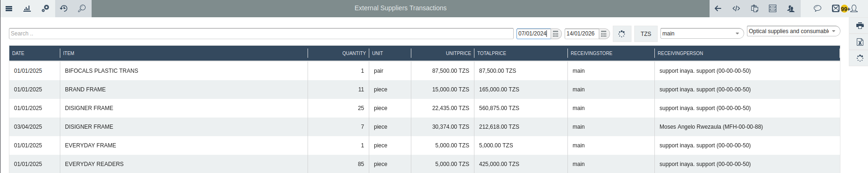Sort by the TOTALPRICE column header
Viewport: 868px width, 173px height.
[521, 53]
